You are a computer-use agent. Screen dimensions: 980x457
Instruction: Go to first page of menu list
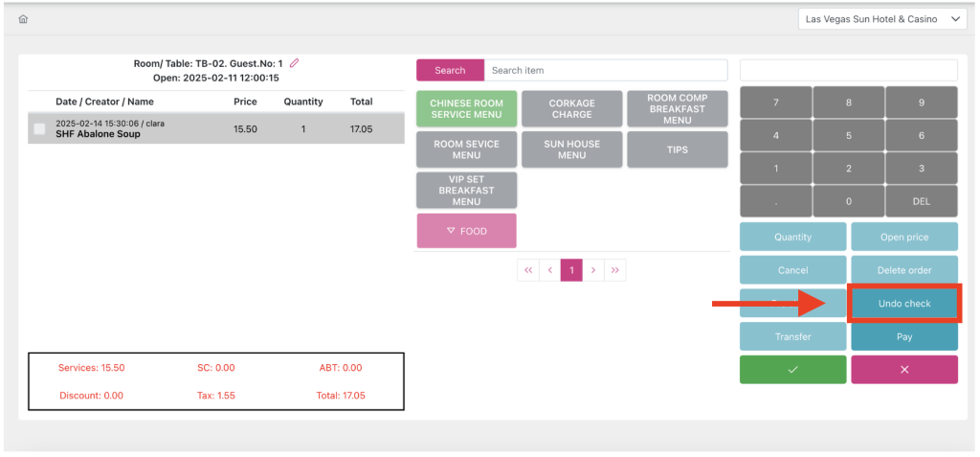pyautogui.click(x=527, y=270)
